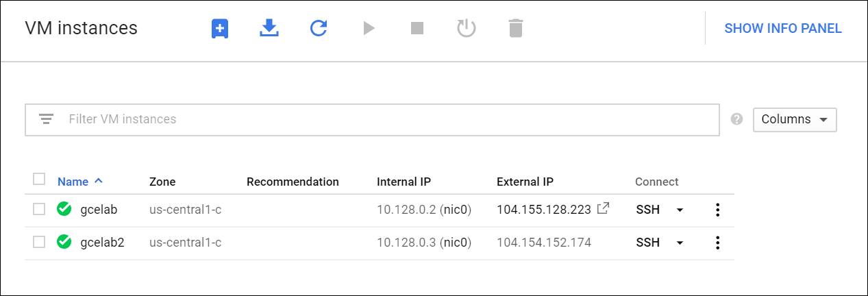Check the gcelab2 instance checkbox
Screen dimensions: 868x296
(x=39, y=242)
